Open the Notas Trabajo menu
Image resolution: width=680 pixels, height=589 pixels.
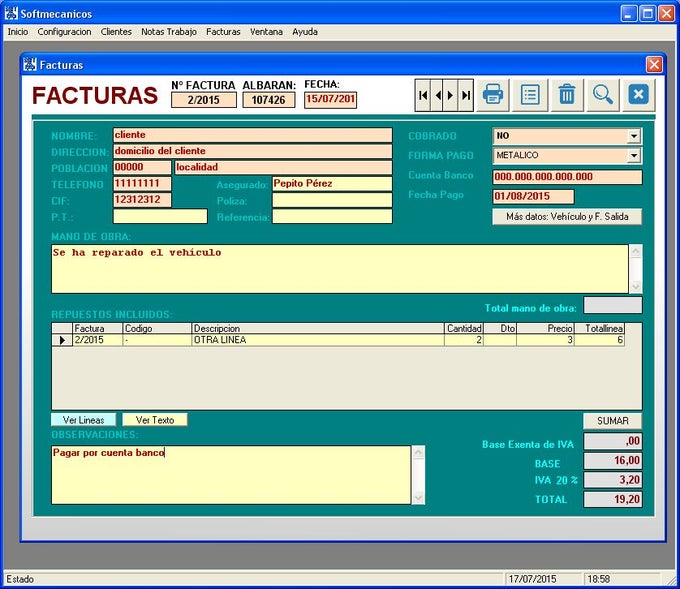169,32
